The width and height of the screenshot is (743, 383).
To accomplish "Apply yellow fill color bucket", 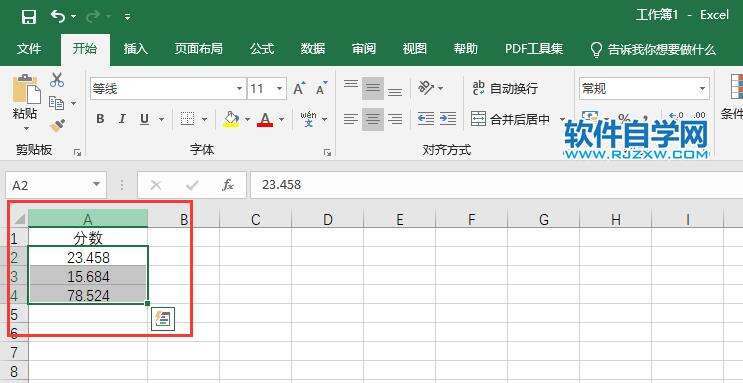I will [231, 119].
